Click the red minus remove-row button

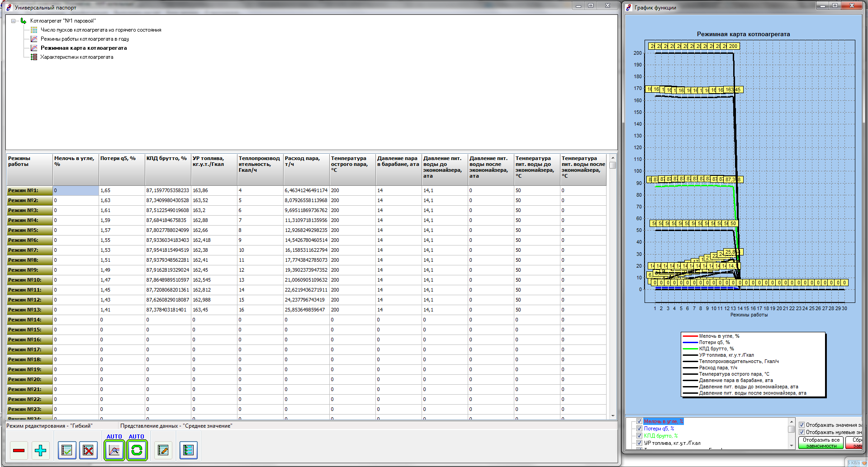(19, 450)
